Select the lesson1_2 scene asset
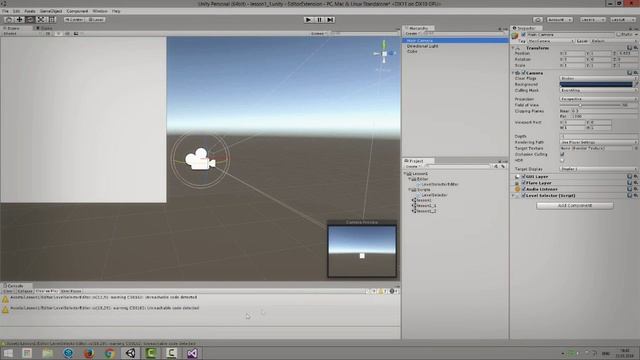Viewport: 640px width, 360px height. (424, 211)
